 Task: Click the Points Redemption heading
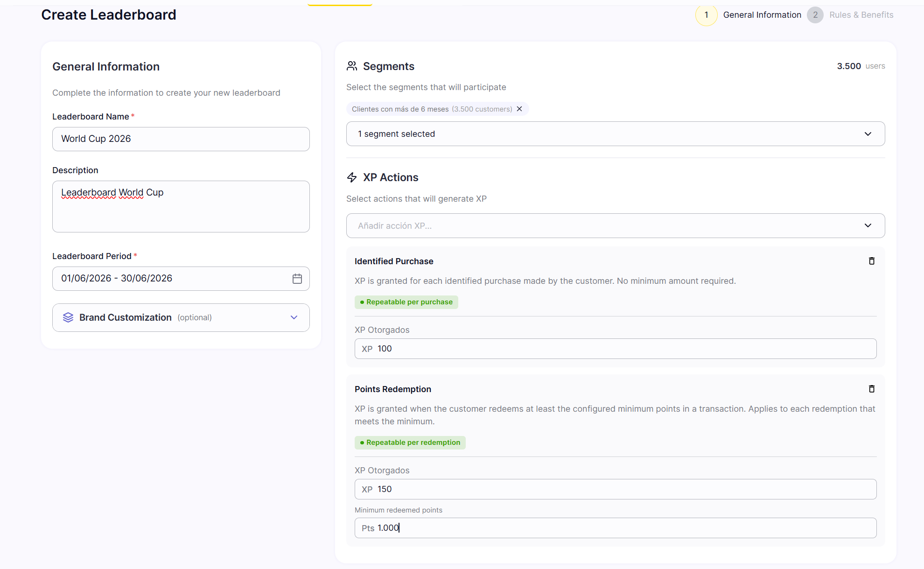click(x=393, y=389)
